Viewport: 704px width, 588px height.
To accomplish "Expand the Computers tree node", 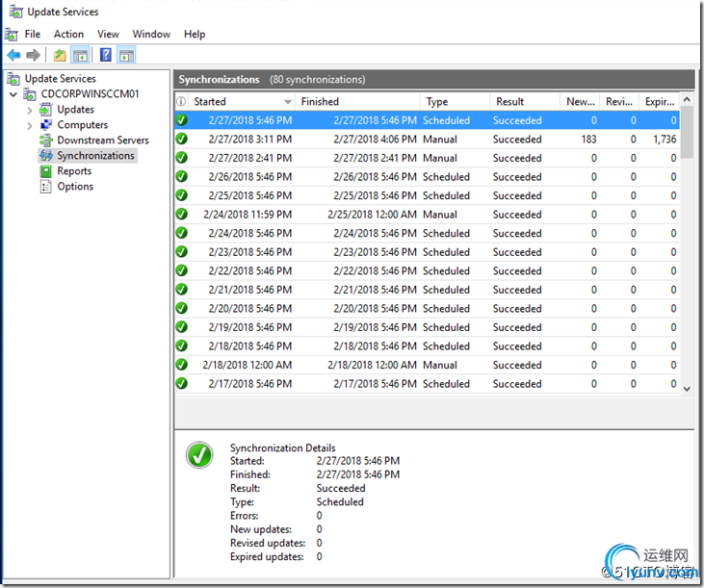I will [30, 125].
